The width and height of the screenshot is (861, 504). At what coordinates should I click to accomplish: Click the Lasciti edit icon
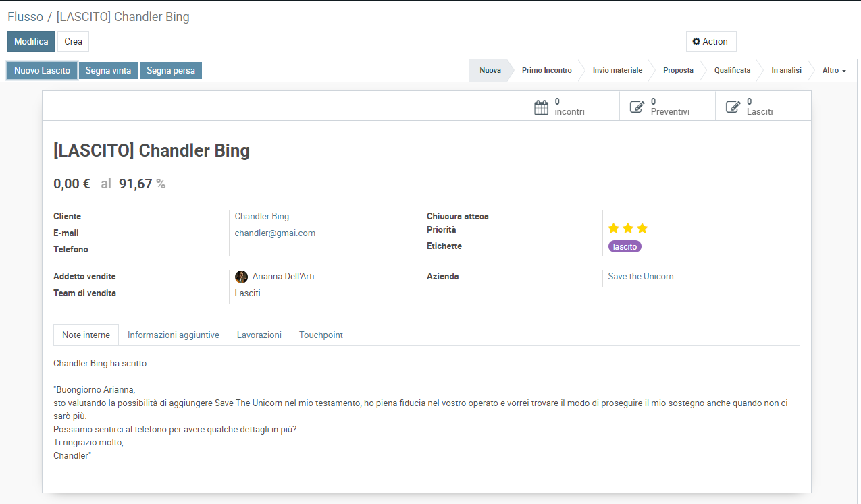coord(733,107)
